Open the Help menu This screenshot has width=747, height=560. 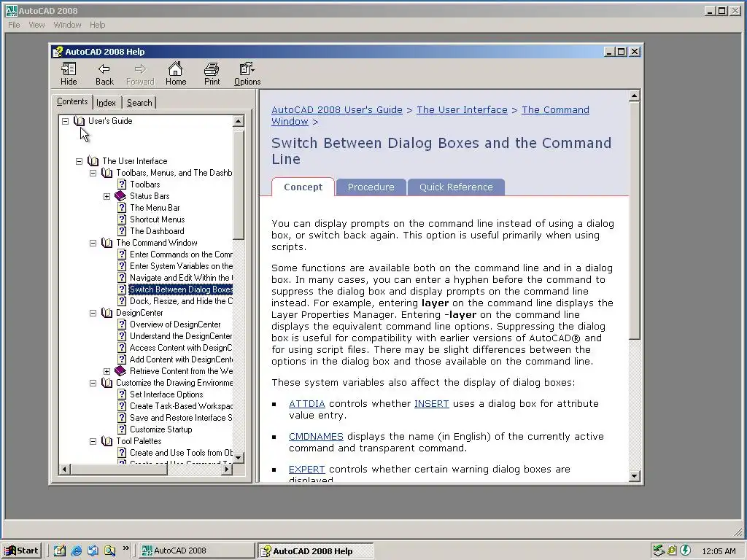(x=97, y=25)
